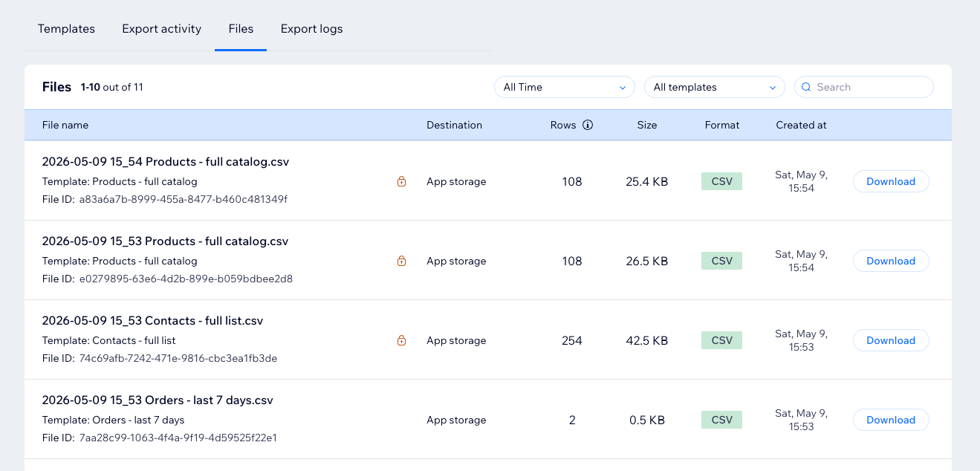Click file name 2026-05-09 15_53 Products - full catalog.csv
Viewport: 980px width, 471px height.
coord(165,241)
